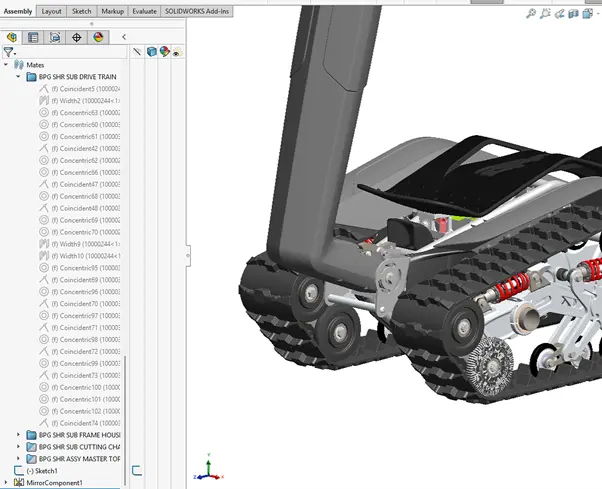Collapse the Mates folder
The width and height of the screenshot is (602, 489).
tap(6, 64)
